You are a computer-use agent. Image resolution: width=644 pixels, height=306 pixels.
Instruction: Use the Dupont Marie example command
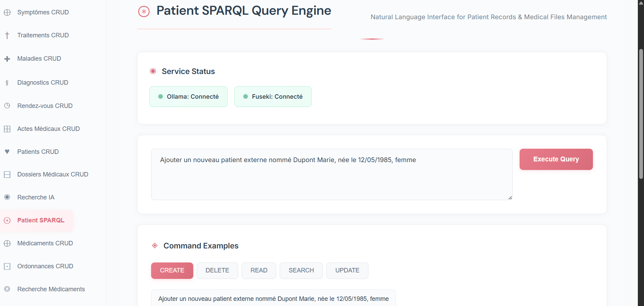point(274,298)
